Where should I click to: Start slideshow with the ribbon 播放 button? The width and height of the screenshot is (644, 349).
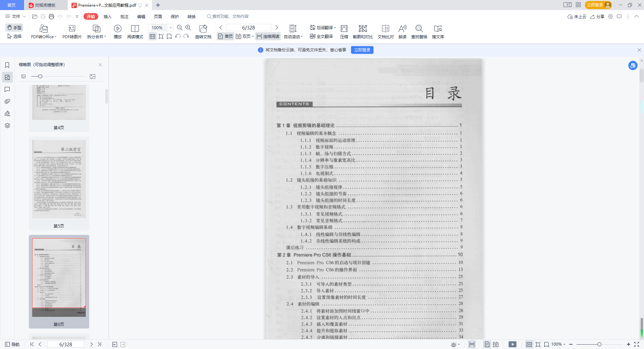tap(118, 32)
